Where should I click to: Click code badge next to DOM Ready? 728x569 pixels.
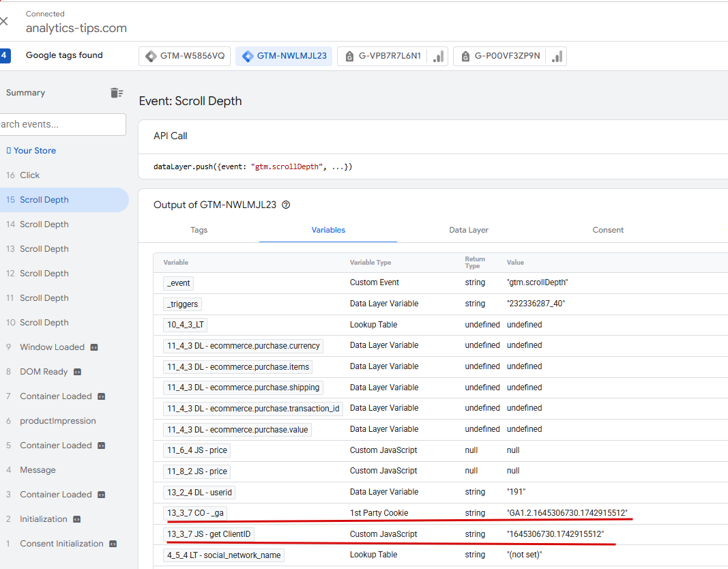click(78, 372)
